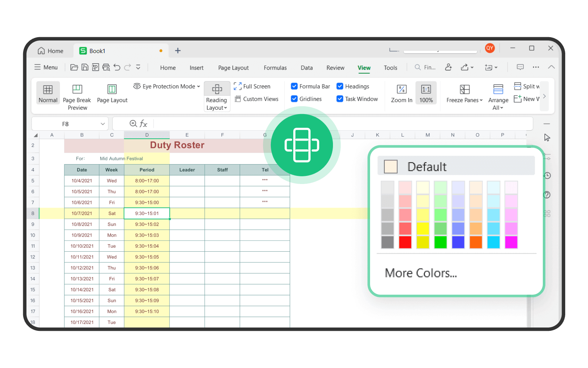The image size is (588, 368).
Task: Click the Full Screen icon
Action: click(237, 86)
